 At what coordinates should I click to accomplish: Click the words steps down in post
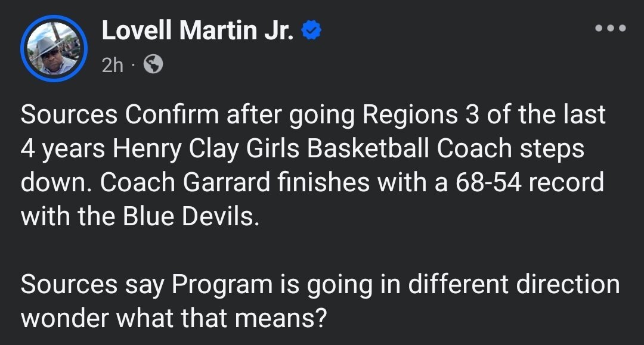[x=302, y=165]
